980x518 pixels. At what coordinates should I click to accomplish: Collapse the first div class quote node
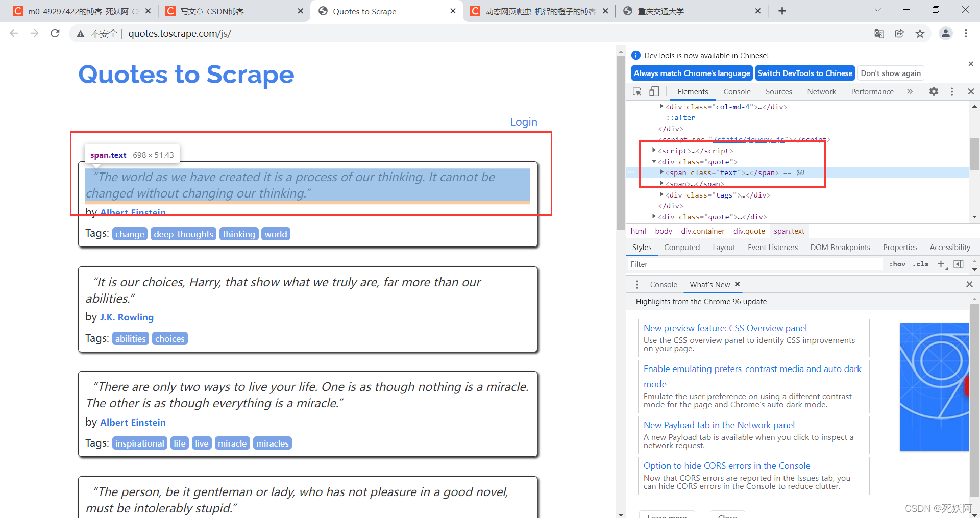(x=654, y=161)
